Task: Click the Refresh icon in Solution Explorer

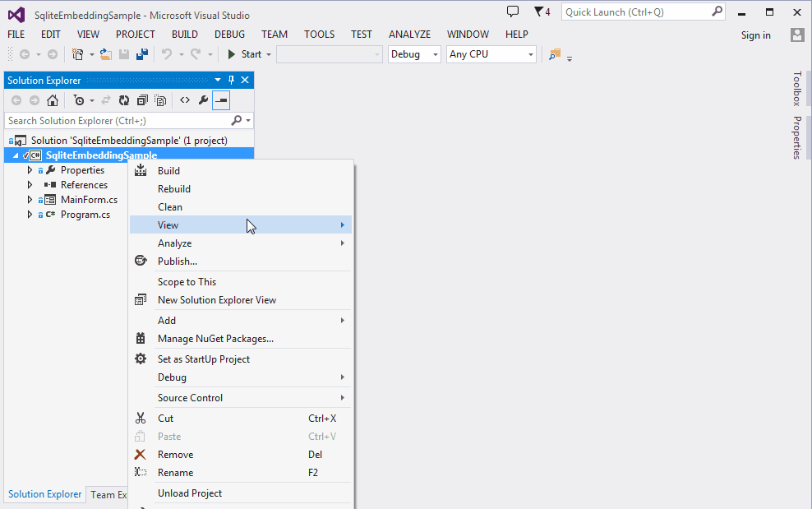Action: 123,99
